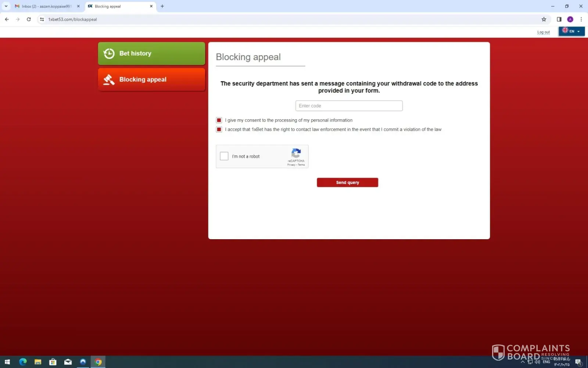The height and width of the screenshot is (368, 588).
Task: Open the Chrome three-dot menu
Action: pos(581,20)
